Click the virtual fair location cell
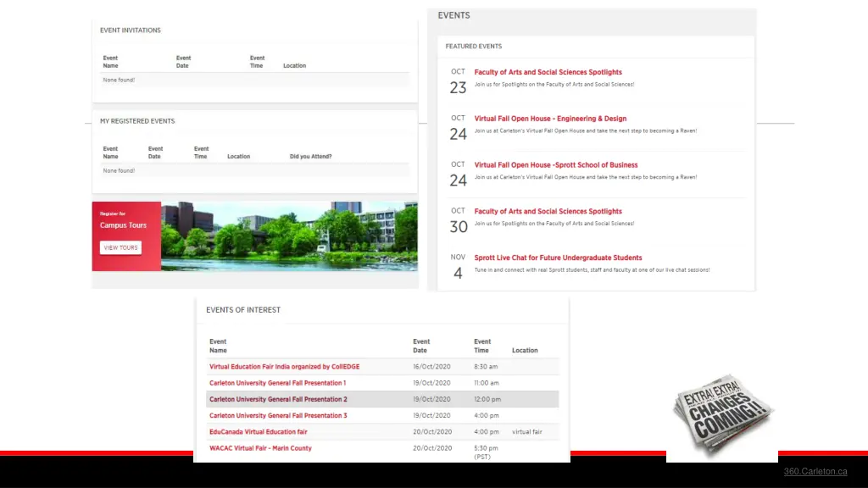The width and height of the screenshot is (868, 488). 526,431
